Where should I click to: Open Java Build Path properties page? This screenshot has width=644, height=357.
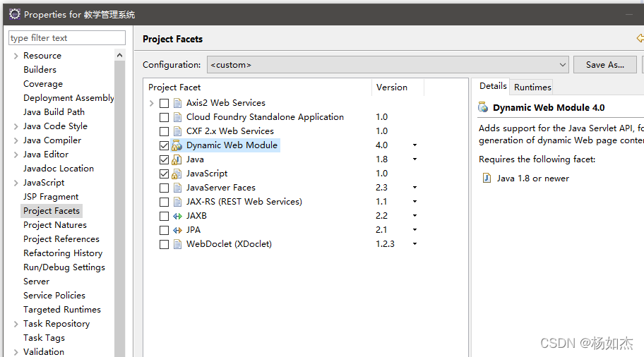click(x=54, y=111)
